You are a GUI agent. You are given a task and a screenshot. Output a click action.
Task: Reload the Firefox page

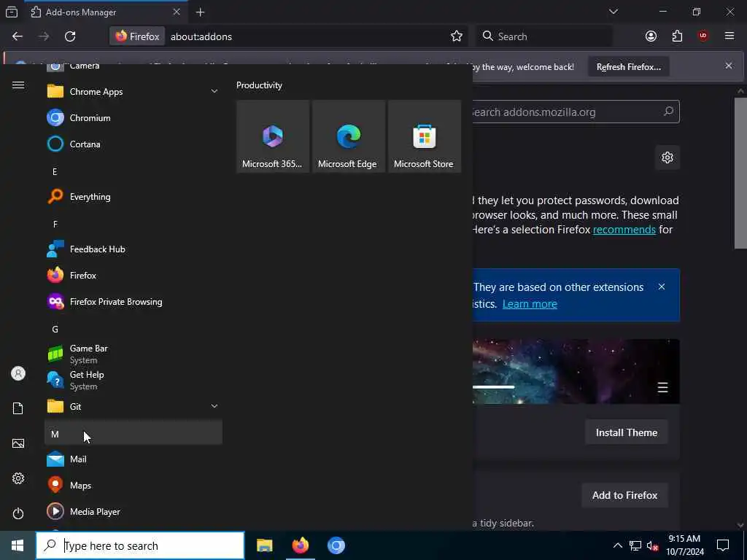pos(70,36)
